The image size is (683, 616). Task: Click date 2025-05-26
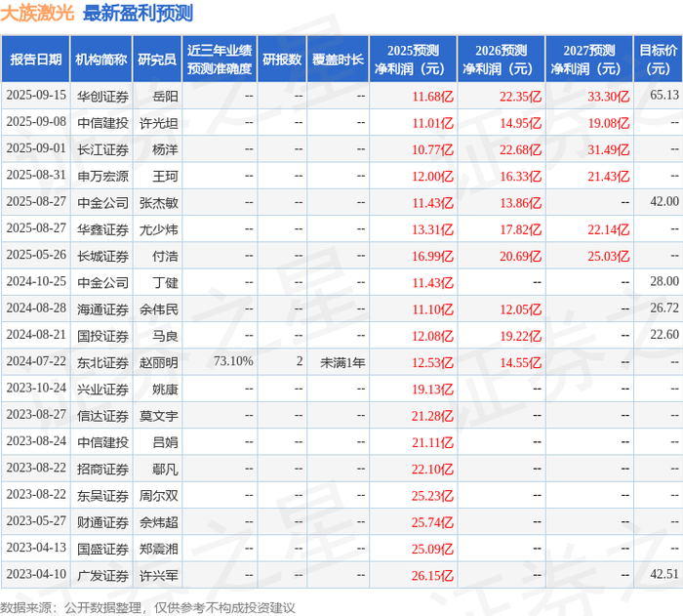point(36,255)
